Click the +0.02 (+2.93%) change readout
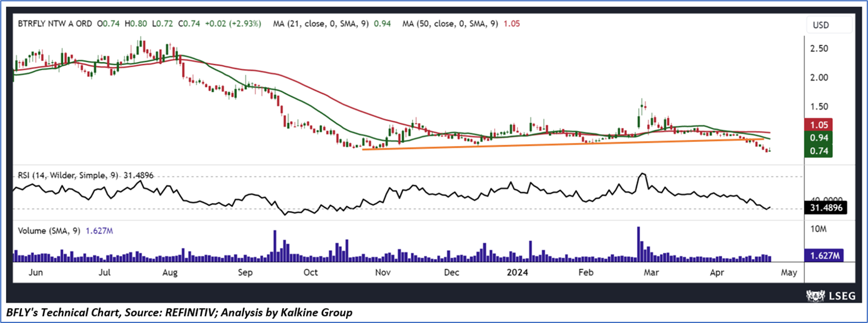The width and height of the screenshot is (868, 323). click(x=232, y=24)
